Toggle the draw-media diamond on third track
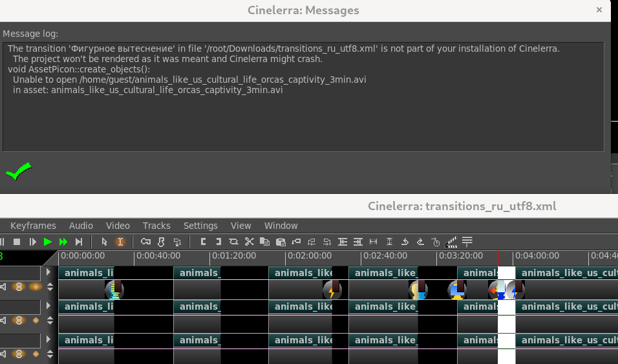618x364 pixels. [x=36, y=354]
